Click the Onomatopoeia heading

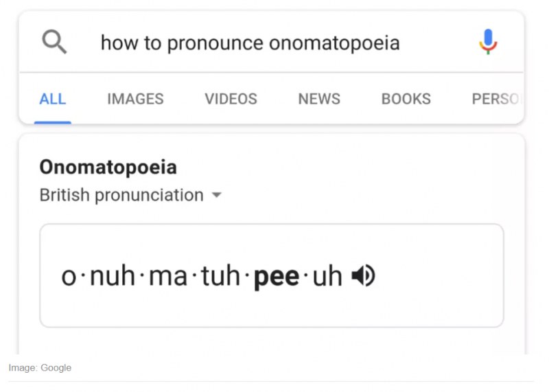(108, 167)
